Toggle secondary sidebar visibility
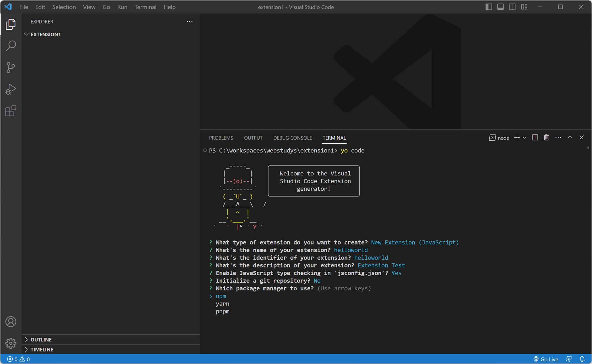The image size is (592, 364). tap(512, 7)
